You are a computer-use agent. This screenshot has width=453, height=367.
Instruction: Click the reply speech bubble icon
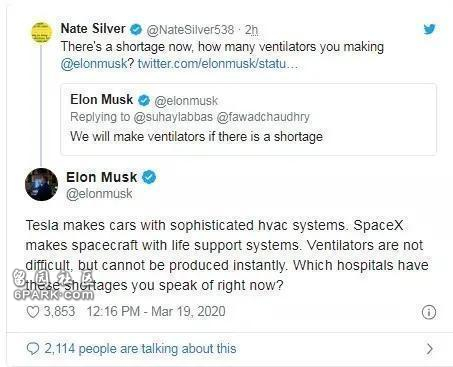coord(33,349)
